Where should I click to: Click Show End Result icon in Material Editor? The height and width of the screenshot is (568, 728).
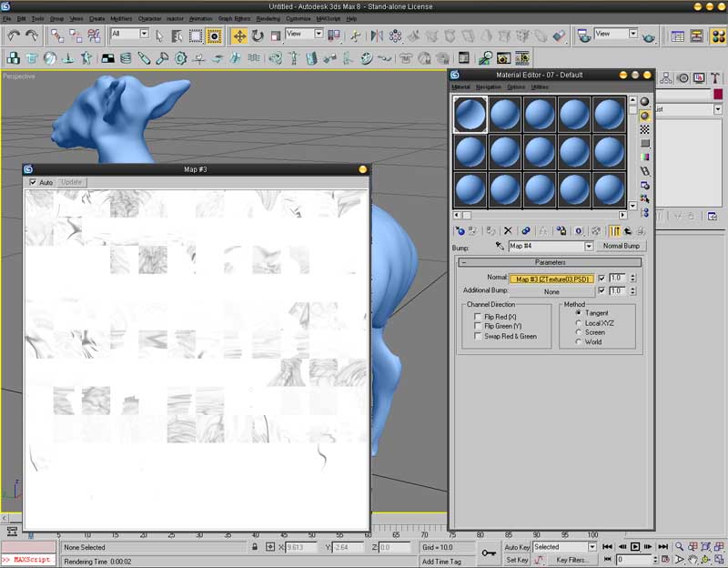pos(614,231)
